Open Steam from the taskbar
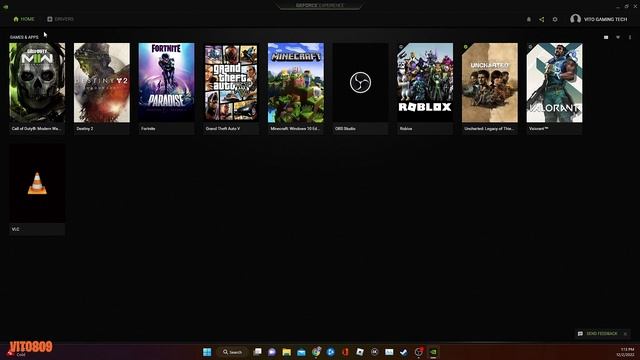The image size is (640, 360). pos(404,352)
